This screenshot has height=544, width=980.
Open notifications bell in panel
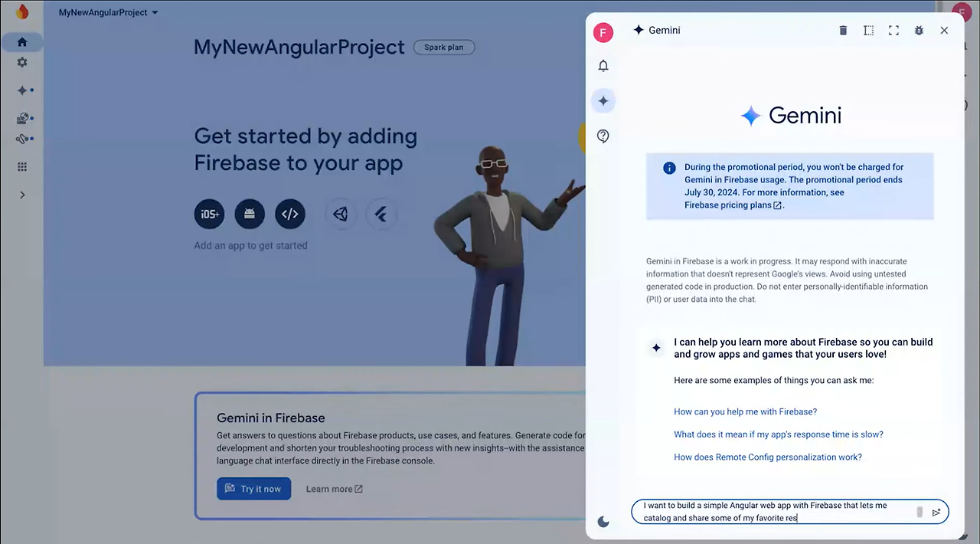point(603,66)
